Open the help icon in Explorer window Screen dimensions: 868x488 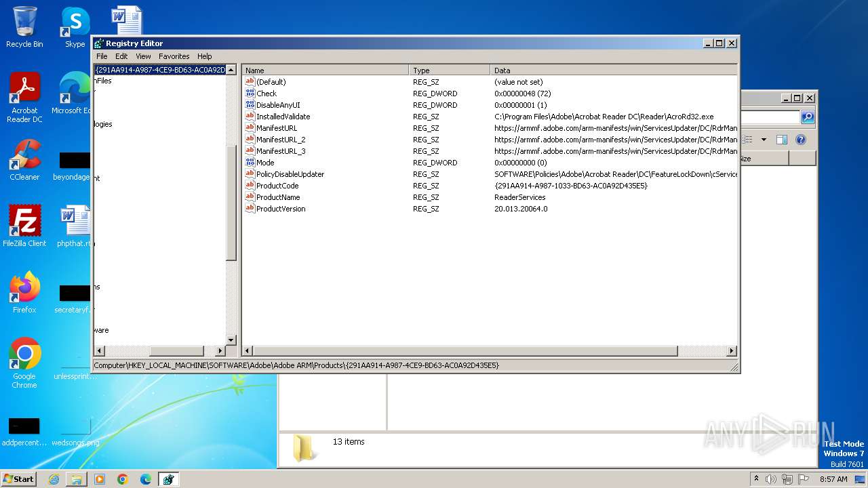800,140
